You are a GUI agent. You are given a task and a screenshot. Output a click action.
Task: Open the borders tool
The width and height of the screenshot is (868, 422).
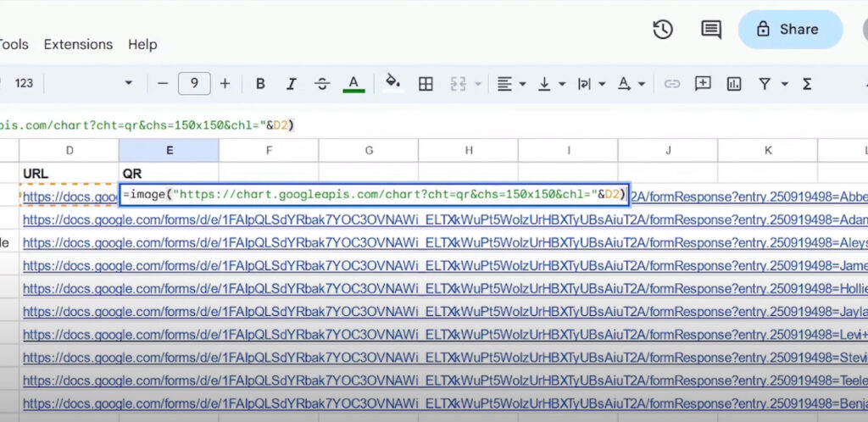pyautogui.click(x=426, y=84)
